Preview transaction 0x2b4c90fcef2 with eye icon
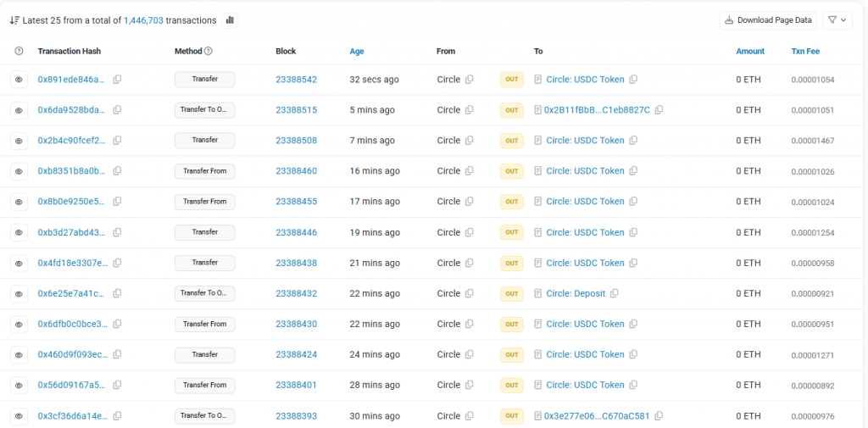868x428 pixels. tap(19, 141)
